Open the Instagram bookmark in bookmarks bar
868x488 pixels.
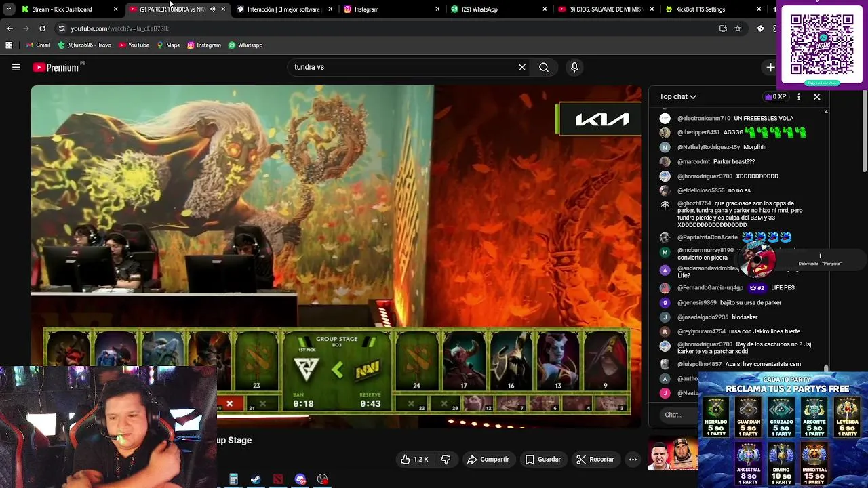pyautogui.click(x=204, y=45)
